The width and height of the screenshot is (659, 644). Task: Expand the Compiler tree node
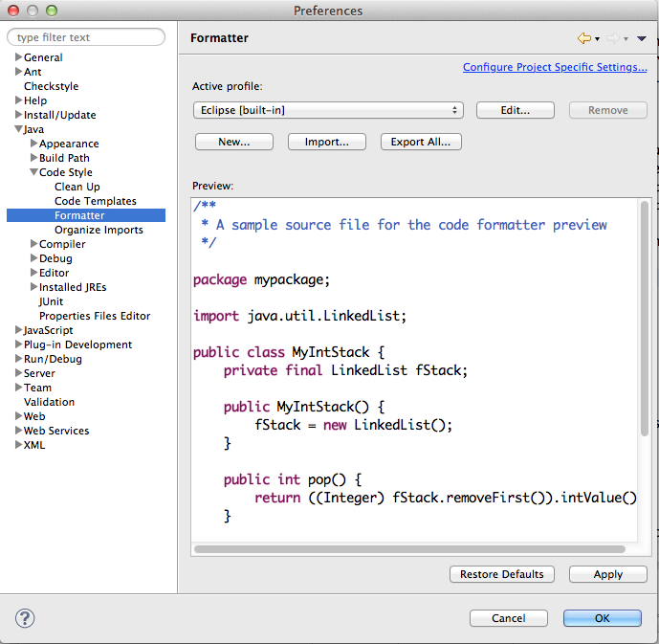33,244
